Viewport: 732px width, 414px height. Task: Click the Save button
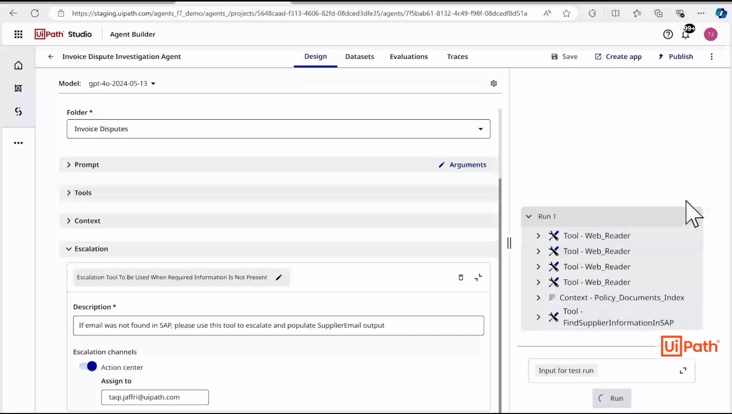(564, 56)
